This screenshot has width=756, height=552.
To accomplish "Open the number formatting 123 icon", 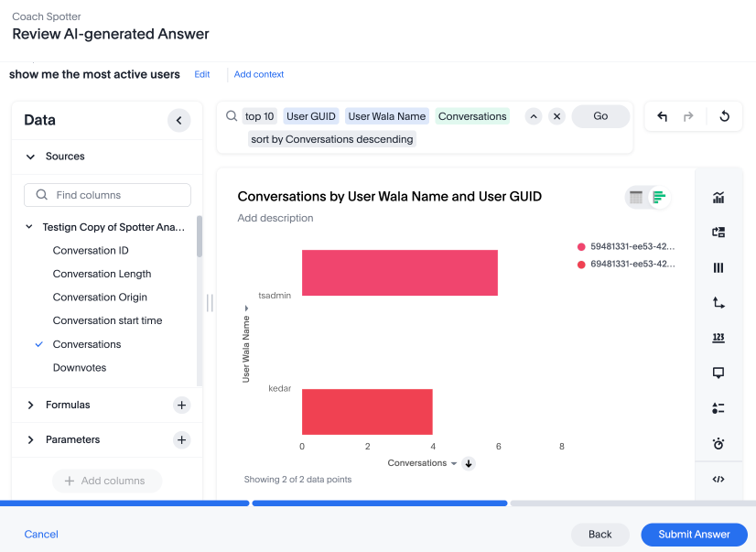I will pos(718,338).
